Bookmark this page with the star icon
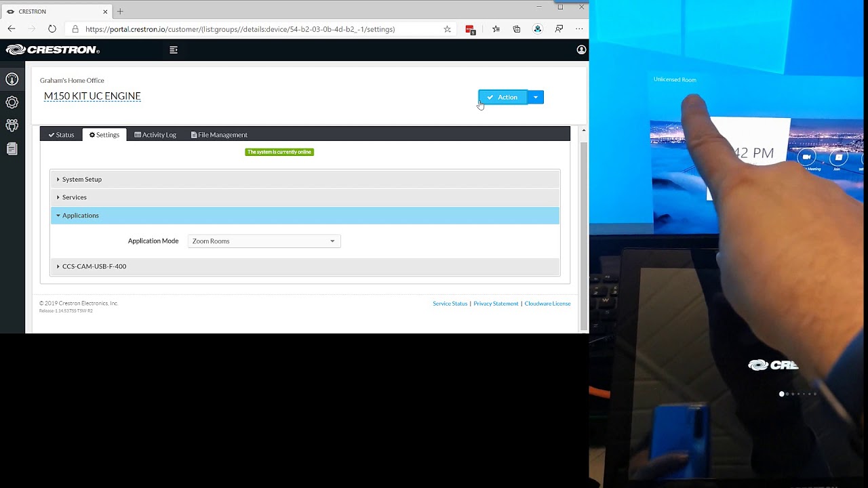This screenshot has width=868, height=488. coord(448,29)
